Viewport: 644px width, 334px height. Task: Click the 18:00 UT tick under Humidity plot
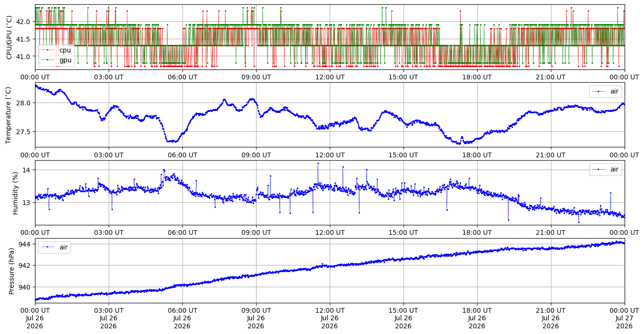(477, 232)
